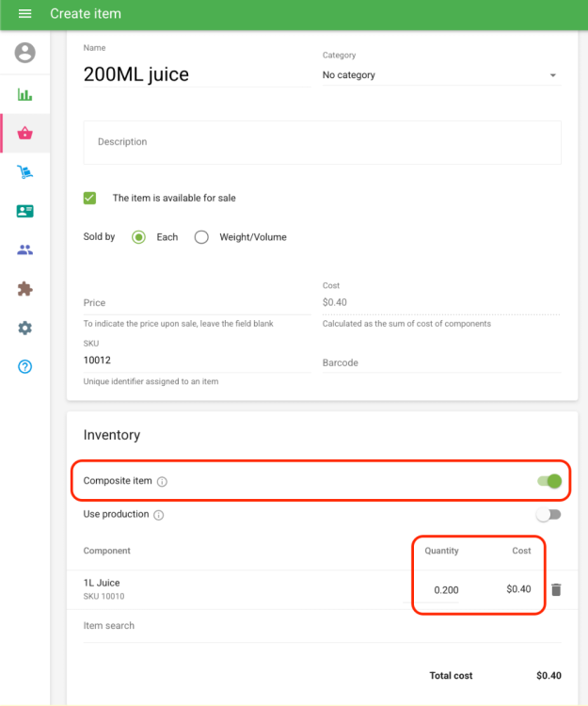Click into the Price field
Viewport: 588px width, 706px height.
(x=197, y=302)
